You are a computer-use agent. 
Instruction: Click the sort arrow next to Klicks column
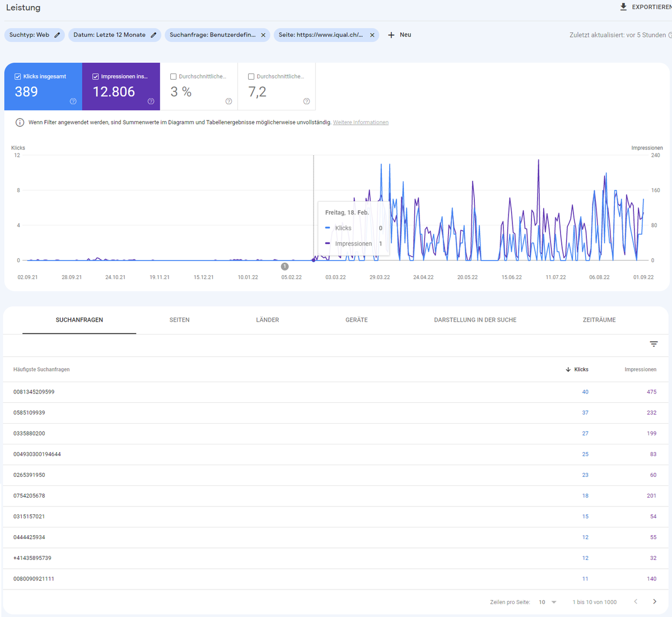(568, 369)
